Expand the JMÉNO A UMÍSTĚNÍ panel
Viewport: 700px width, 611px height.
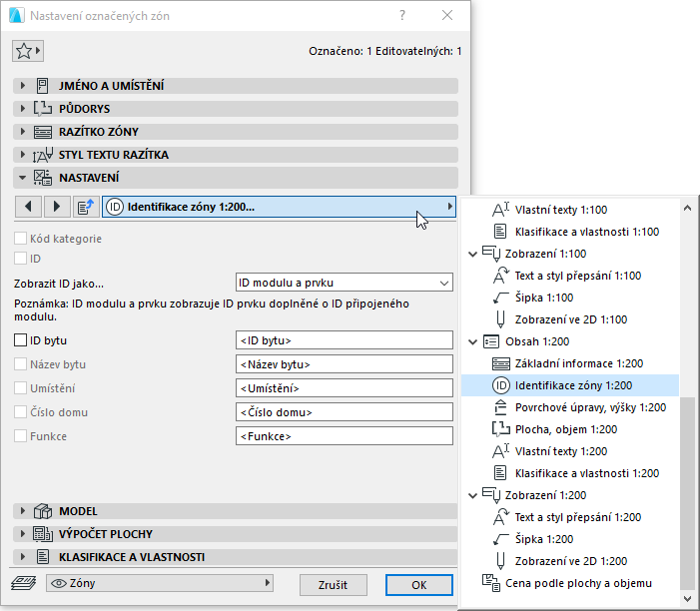(x=22, y=86)
